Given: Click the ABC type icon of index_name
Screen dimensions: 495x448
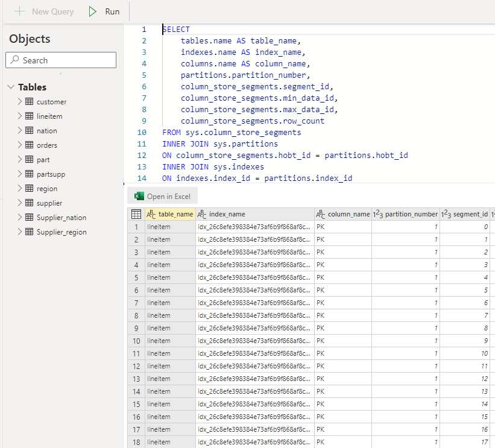Looking at the screenshot, I should 202,215.
